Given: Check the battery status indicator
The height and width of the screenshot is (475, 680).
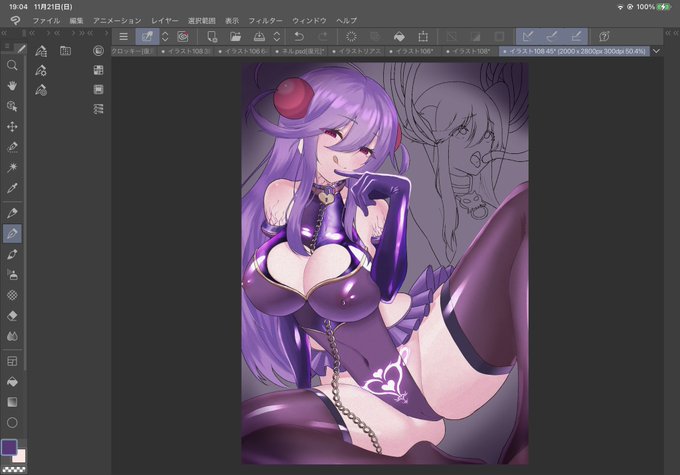Looking at the screenshot, I should [663, 7].
